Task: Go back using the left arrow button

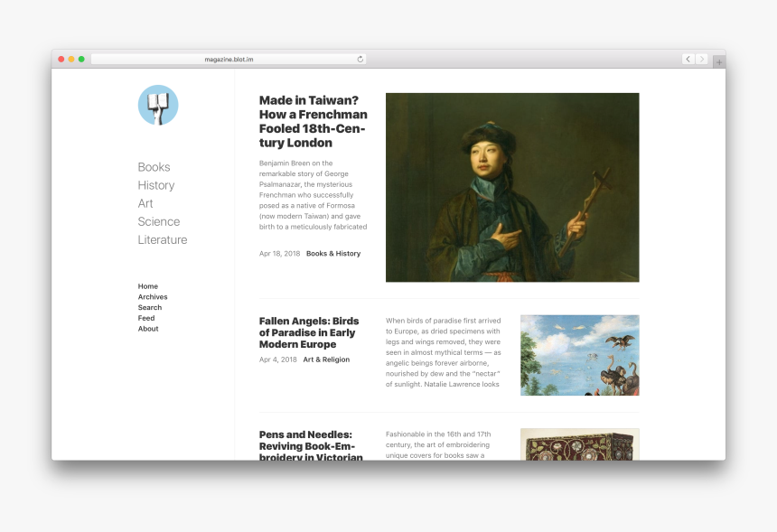Action: [x=688, y=59]
